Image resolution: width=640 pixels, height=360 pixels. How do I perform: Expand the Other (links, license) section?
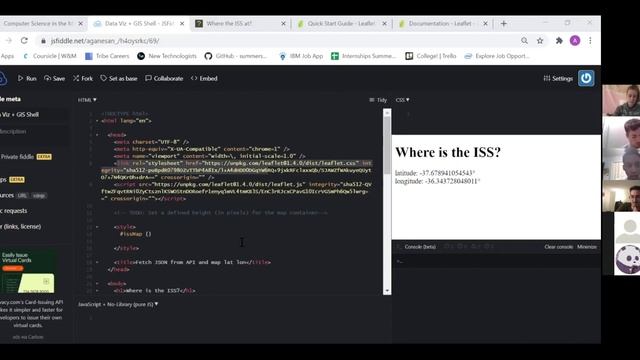click(x=21, y=227)
